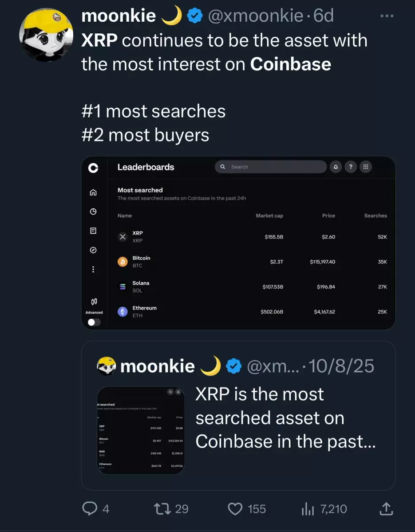Expand the sidebar vertical dots menu
This screenshot has width=415, height=532.
pos(93,269)
